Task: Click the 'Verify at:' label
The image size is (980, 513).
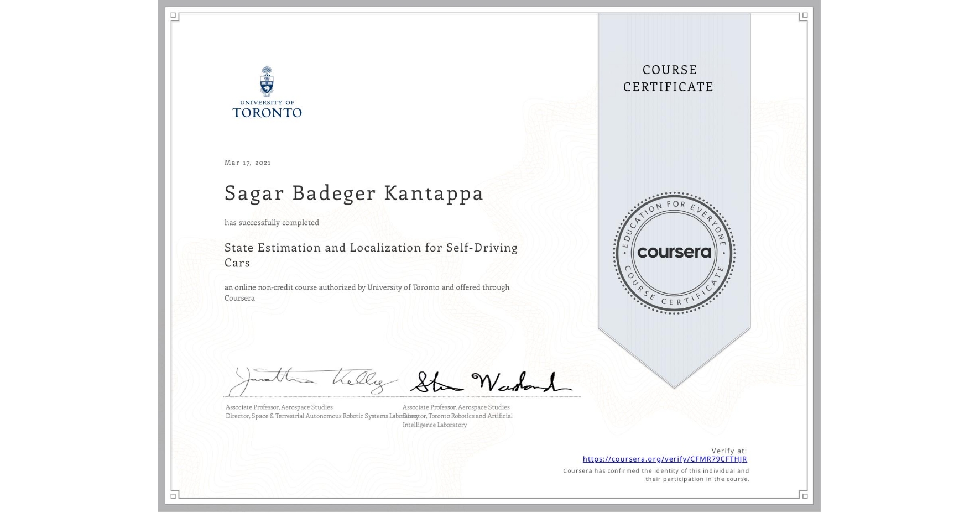Action: [x=729, y=451]
